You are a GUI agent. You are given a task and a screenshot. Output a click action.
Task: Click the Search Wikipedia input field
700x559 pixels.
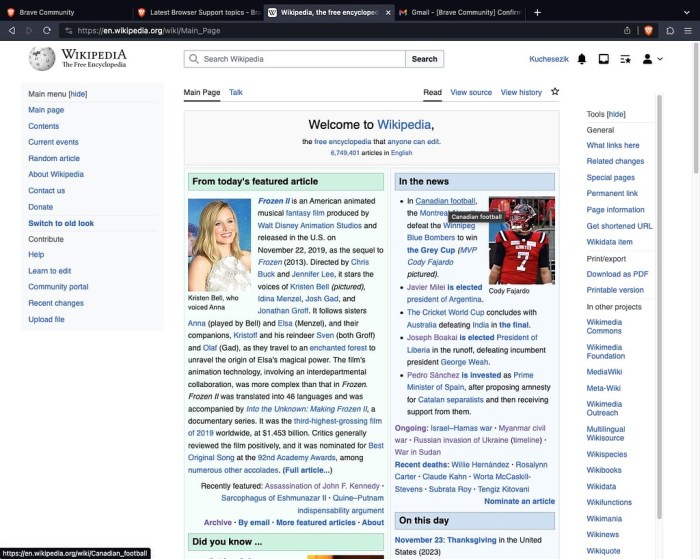pos(295,59)
